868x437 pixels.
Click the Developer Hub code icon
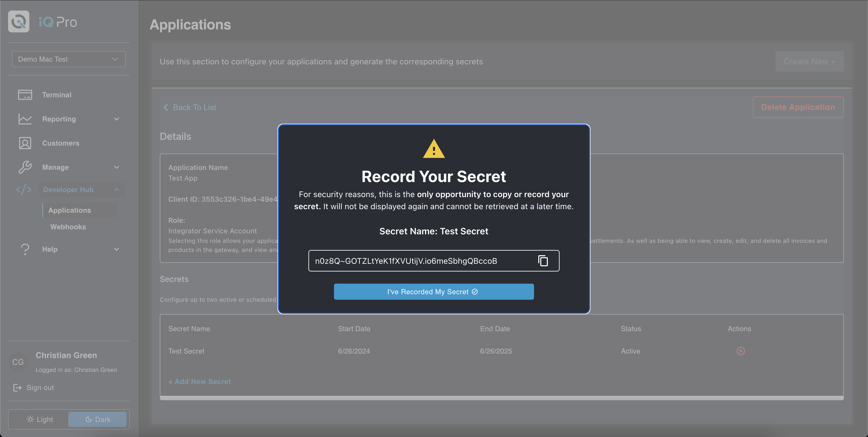click(24, 190)
